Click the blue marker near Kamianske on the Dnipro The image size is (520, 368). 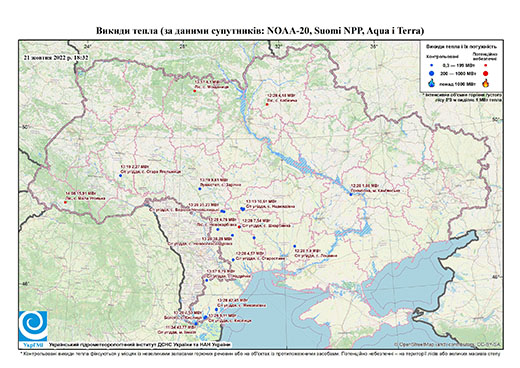[351, 194]
